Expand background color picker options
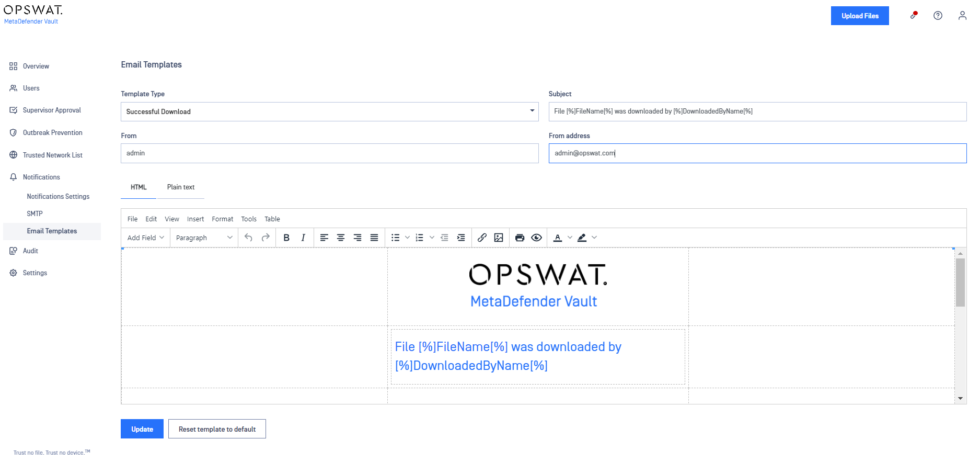The height and width of the screenshot is (462, 980). coord(594,238)
